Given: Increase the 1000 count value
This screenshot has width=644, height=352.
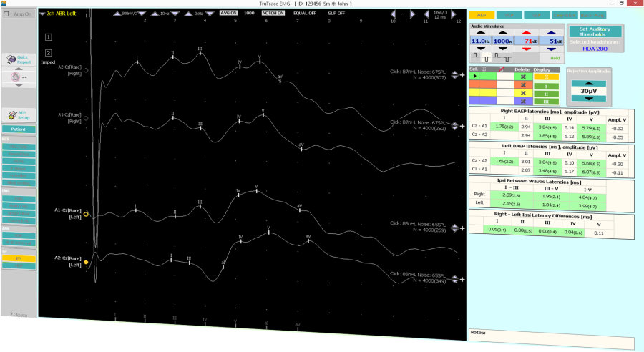Looking at the screenshot, I should 503,33.
